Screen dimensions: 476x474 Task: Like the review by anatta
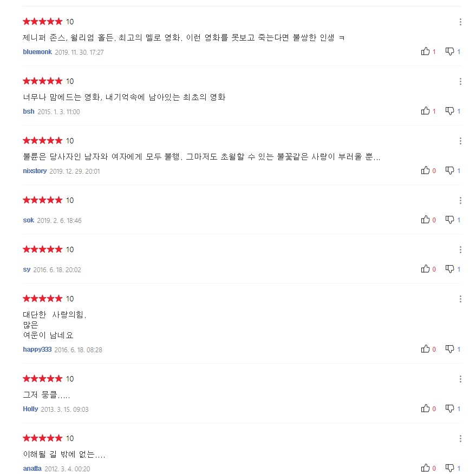425,468
